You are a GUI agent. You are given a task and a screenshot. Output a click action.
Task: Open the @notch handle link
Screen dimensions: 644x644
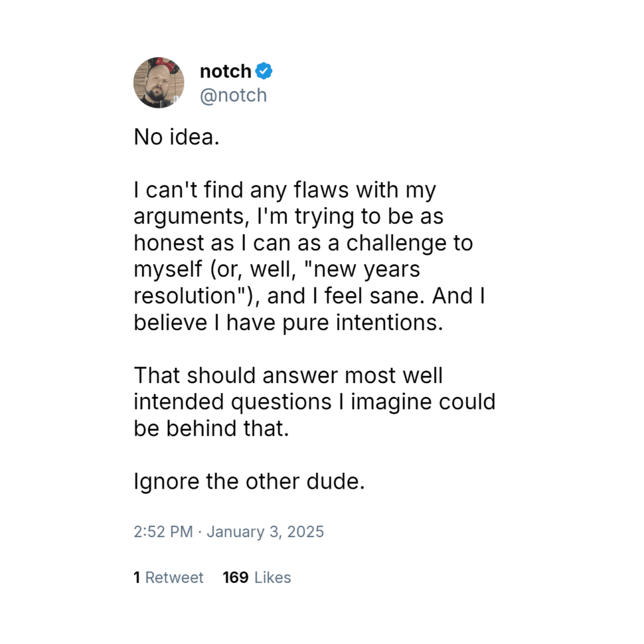point(233,96)
